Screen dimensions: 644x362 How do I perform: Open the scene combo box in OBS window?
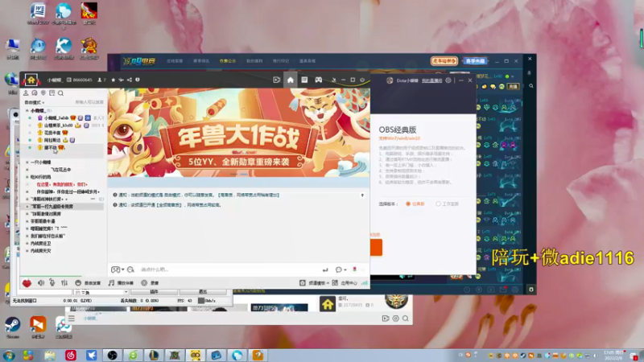pyautogui.click(x=101, y=292)
